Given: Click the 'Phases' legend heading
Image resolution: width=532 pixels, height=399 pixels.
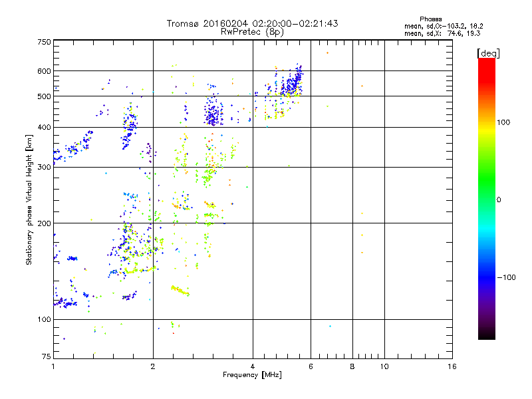Looking at the screenshot, I should 430,19.
